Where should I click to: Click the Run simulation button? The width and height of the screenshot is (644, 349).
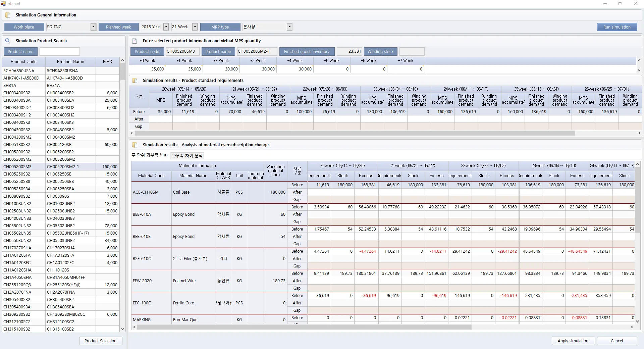617,27
